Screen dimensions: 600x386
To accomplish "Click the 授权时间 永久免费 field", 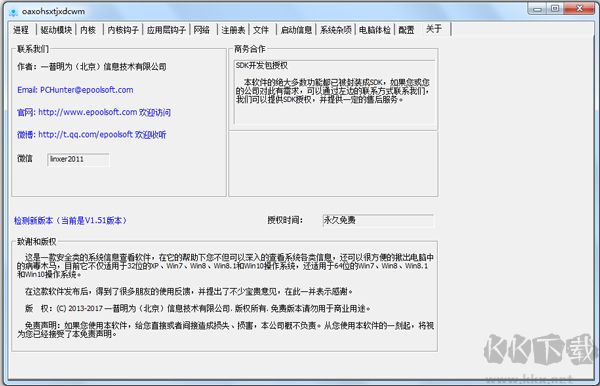I will tap(378, 220).
